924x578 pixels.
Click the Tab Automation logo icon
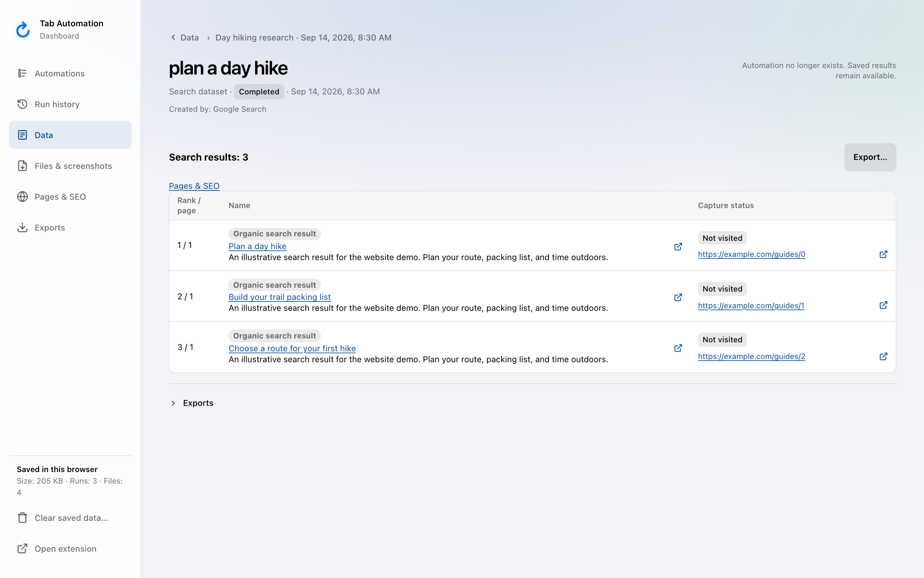23,30
